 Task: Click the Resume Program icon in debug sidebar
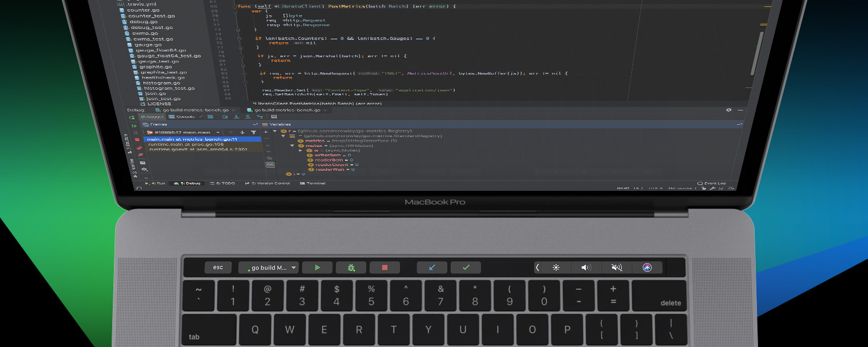coord(134,126)
